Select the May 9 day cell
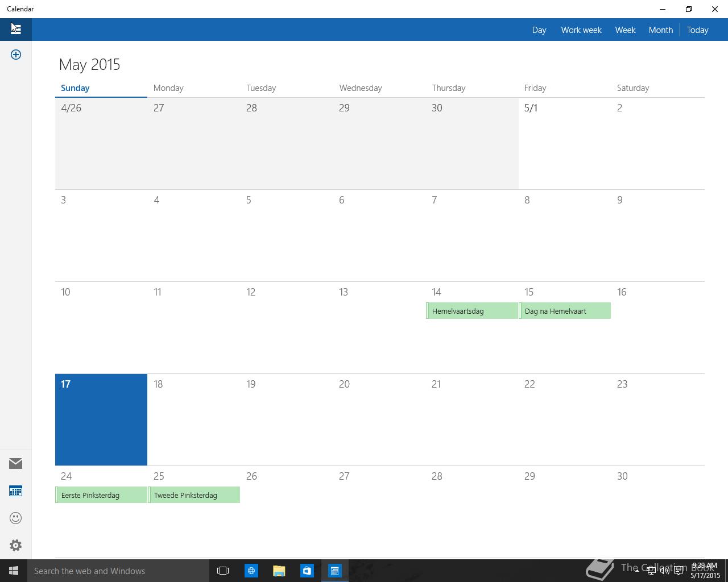Viewport: 728px width, 582px height. click(x=658, y=235)
